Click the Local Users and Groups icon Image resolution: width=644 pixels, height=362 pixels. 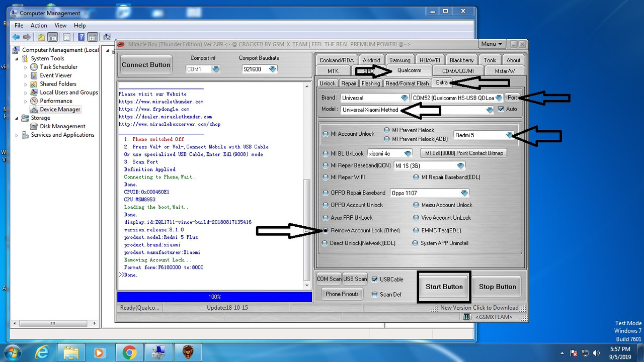[34, 93]
